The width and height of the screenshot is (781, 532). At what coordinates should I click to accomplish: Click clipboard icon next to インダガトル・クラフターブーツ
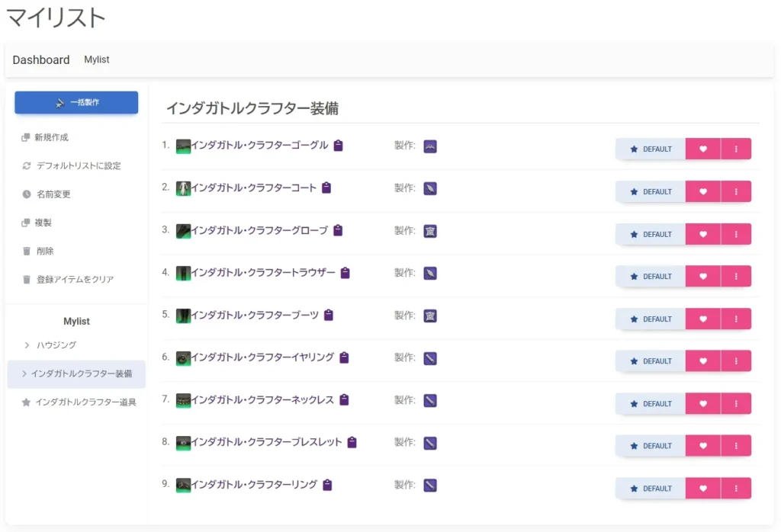(328, 315)
